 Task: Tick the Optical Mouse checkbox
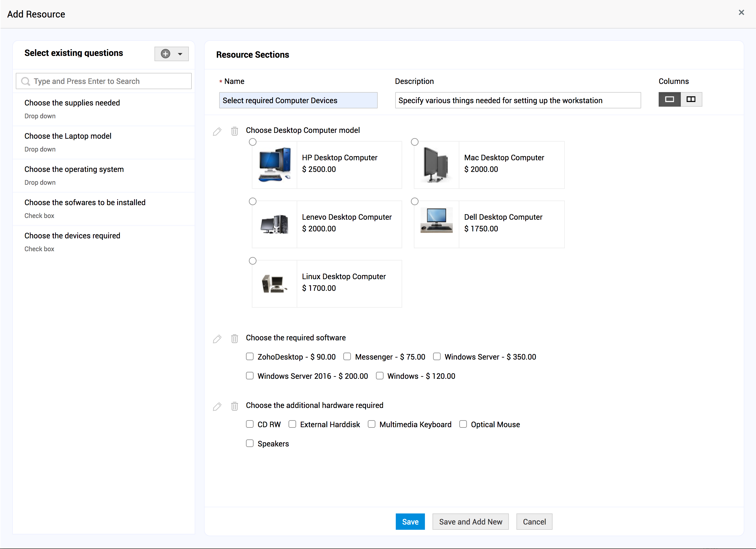tap(463, 424)
